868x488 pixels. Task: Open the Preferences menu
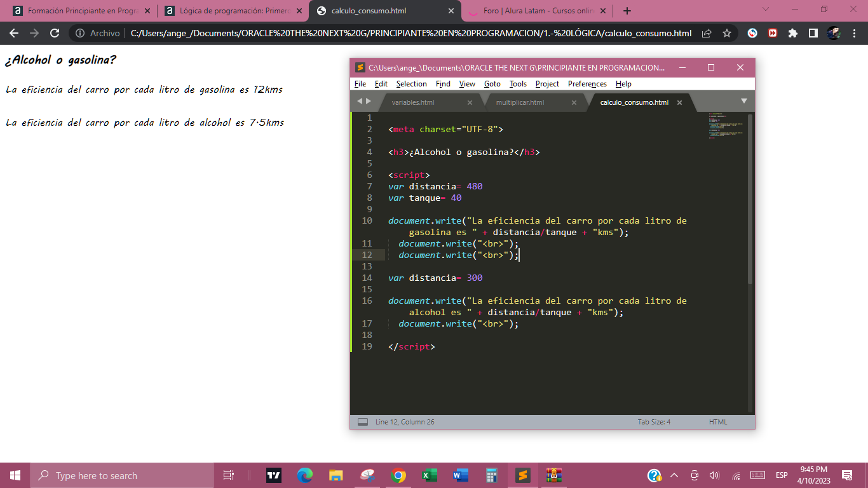pos(587,84)
